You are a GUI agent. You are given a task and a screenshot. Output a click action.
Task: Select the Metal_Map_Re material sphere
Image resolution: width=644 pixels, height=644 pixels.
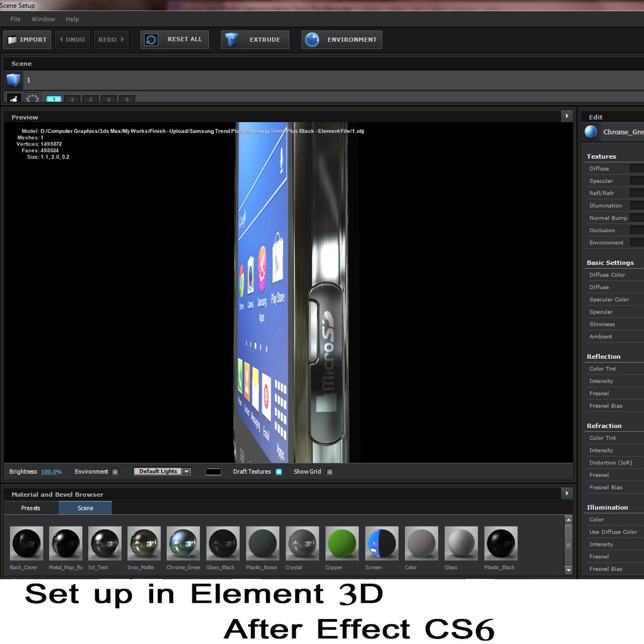pyautogui.click(x=66, y=543)
